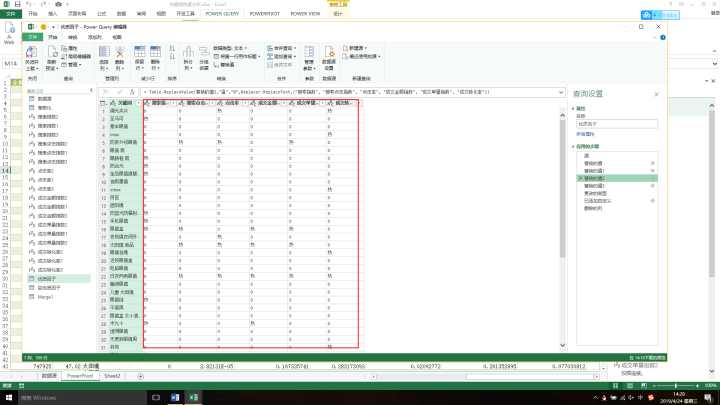Click Manage Parameters icon in ribbon
The width and height of the screenshot is (720, 405).
309,51
